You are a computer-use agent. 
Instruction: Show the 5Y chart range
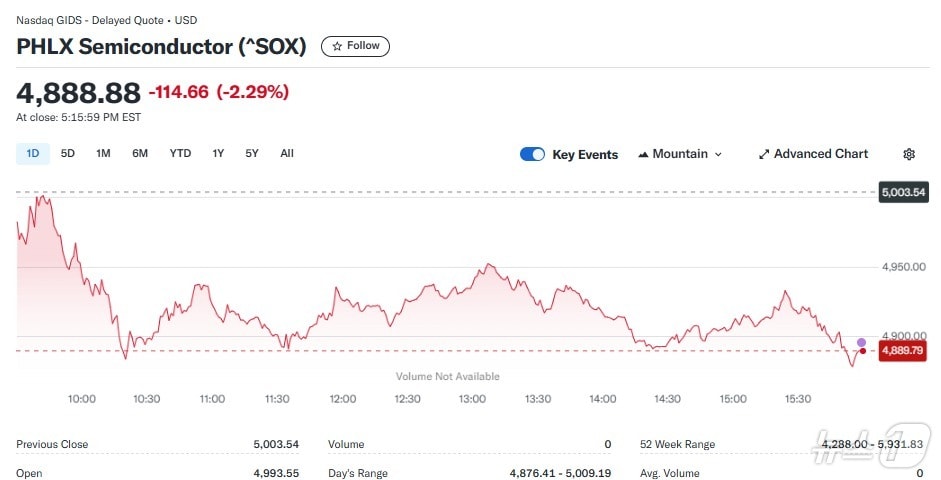[252, 153]
